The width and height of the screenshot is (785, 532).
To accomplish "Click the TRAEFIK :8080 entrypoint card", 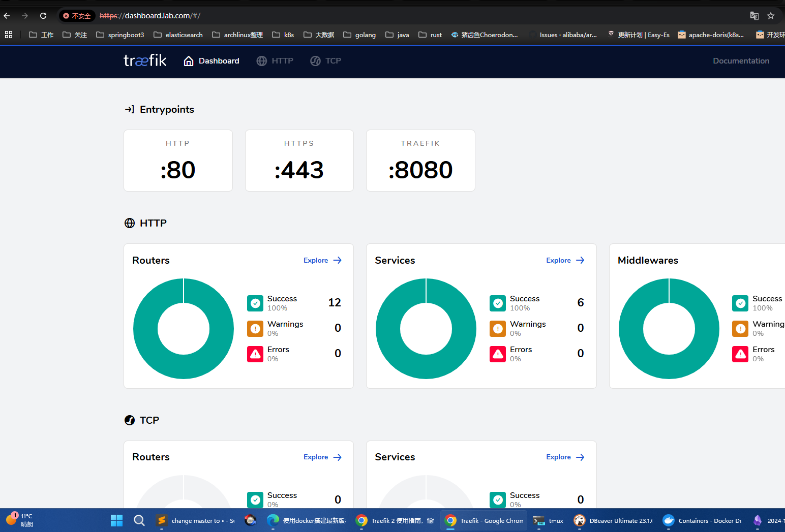I will coord(420,161).
